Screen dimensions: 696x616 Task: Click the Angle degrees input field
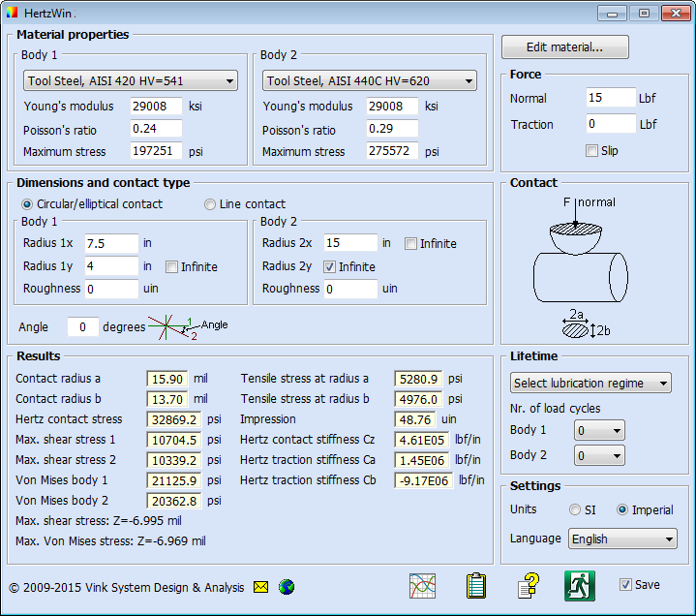coord(82,327)
